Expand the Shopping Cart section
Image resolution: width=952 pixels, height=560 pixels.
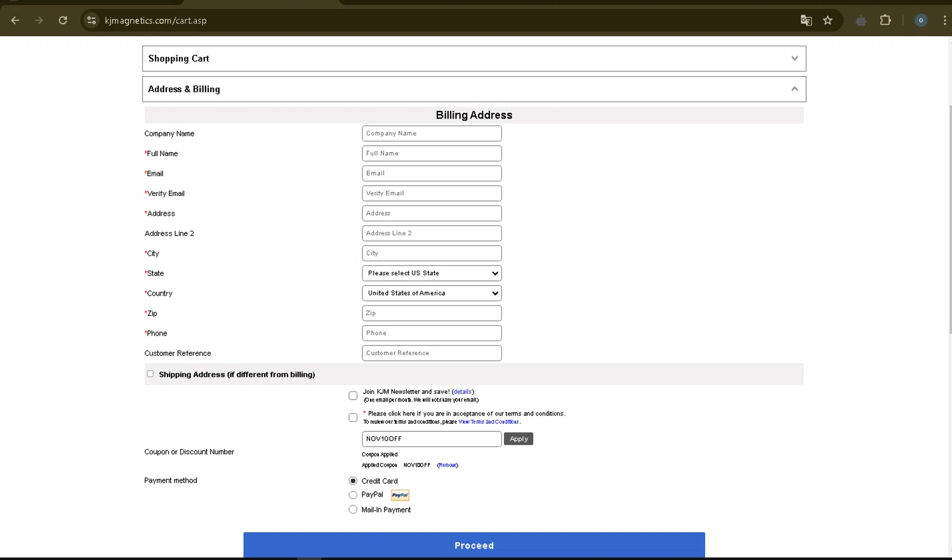tap(474, 58)
